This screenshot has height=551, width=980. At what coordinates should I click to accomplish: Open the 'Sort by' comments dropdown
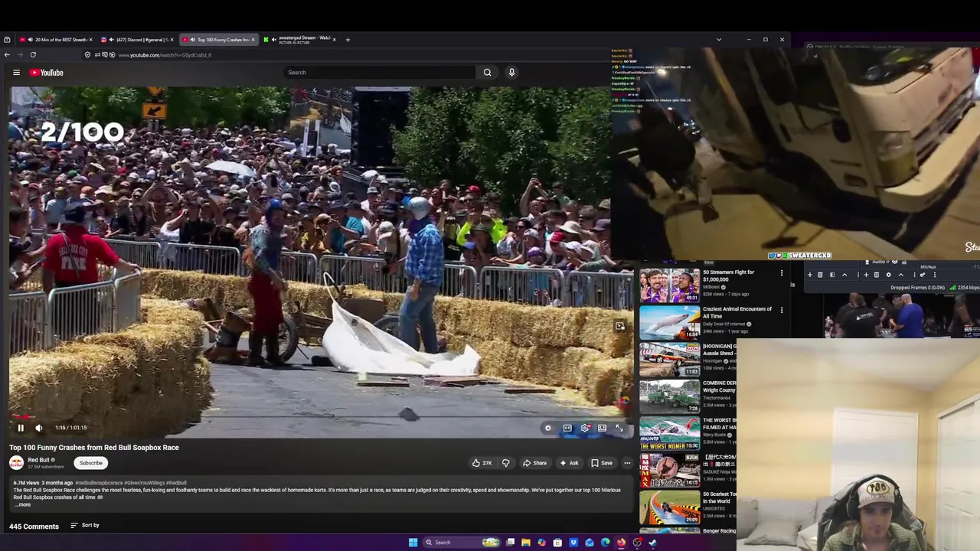point(85,525)
